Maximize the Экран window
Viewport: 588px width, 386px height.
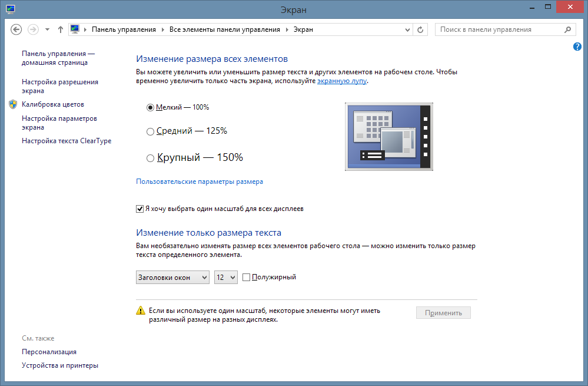point(548,7)
